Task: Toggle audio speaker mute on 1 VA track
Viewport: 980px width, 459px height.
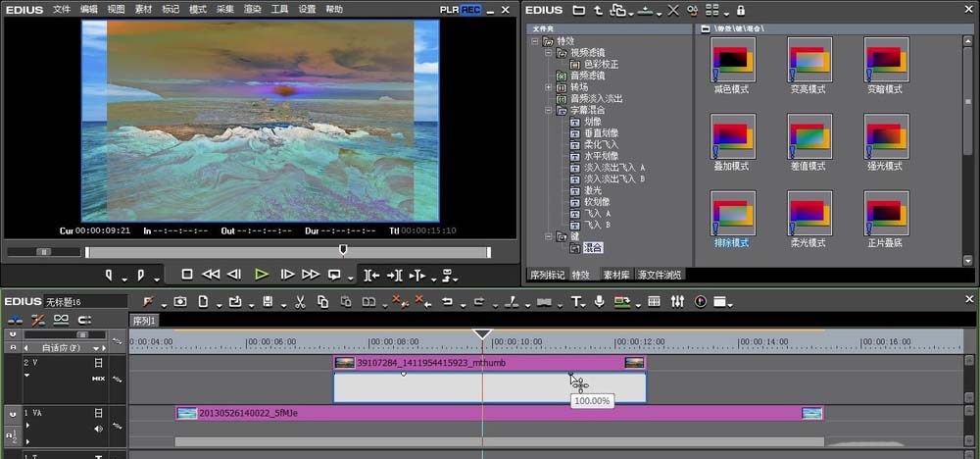Action: (x=98, y=429)
